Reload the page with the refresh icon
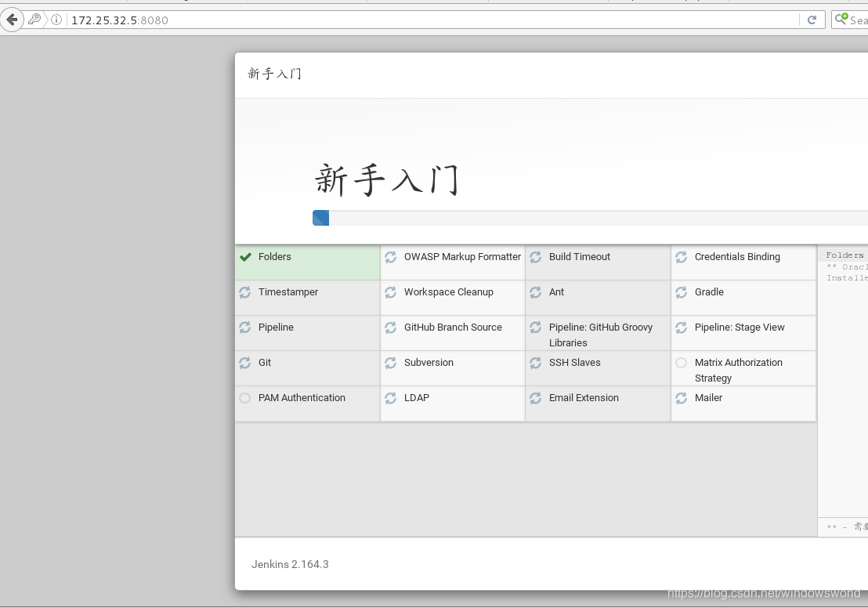 (x=812, y=20)
